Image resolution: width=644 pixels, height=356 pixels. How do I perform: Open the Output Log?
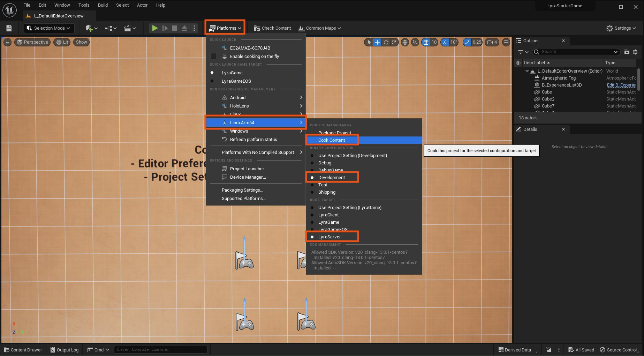pos(65,350)
